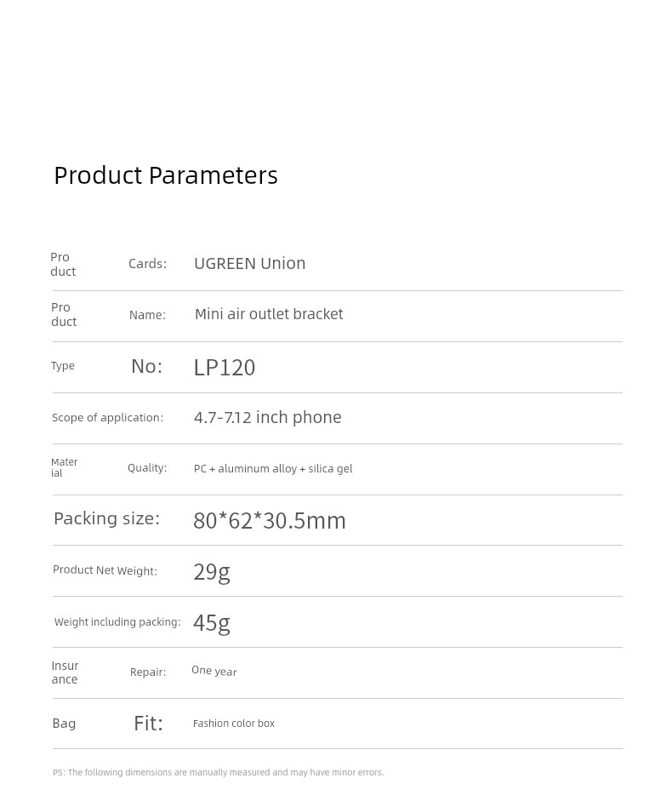Select the 29g net weight value
The height and width of the screenshot is (801, 672).
tap(212, 572)
